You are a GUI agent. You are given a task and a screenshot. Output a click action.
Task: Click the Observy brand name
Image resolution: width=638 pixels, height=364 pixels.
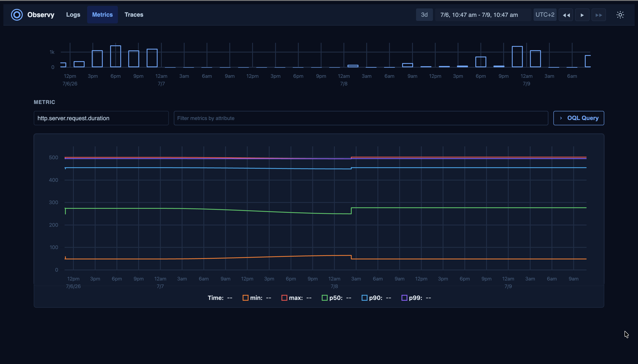(x=41, y=15)
